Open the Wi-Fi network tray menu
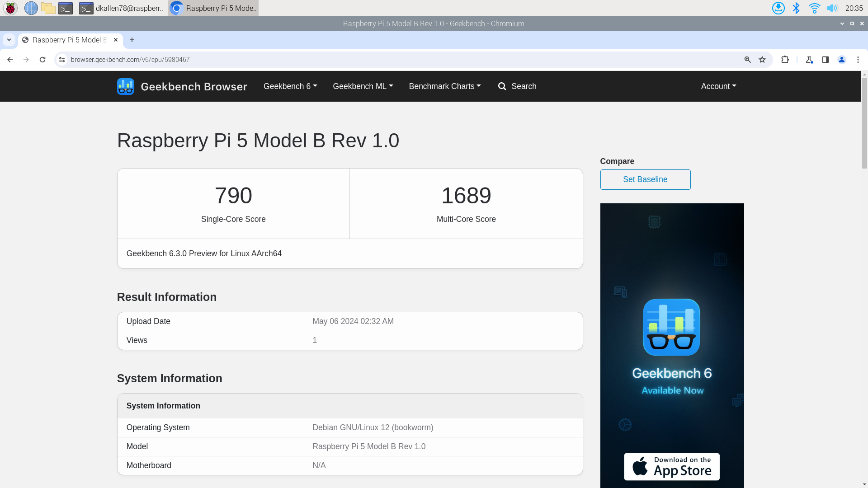 click(814, 8)
